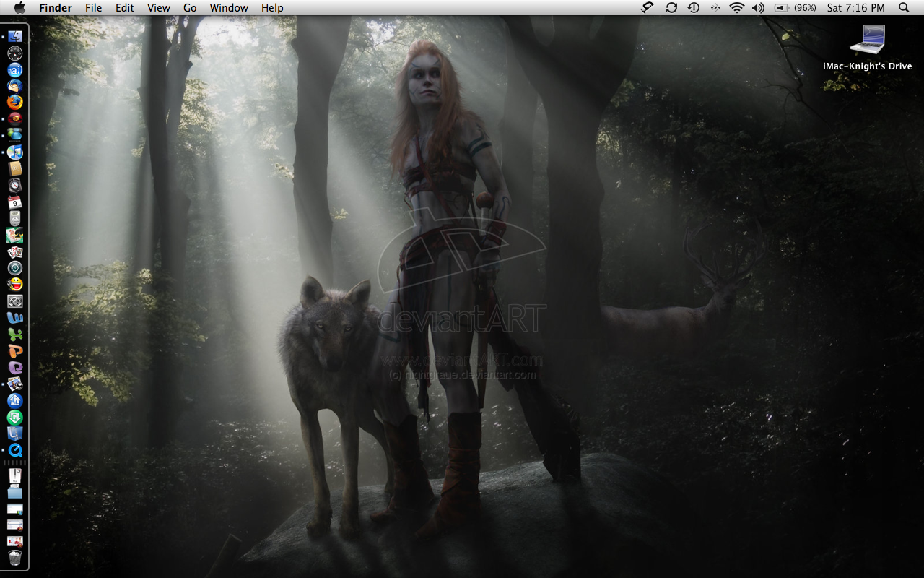Open the playing cards app icon

click(15, 252)
